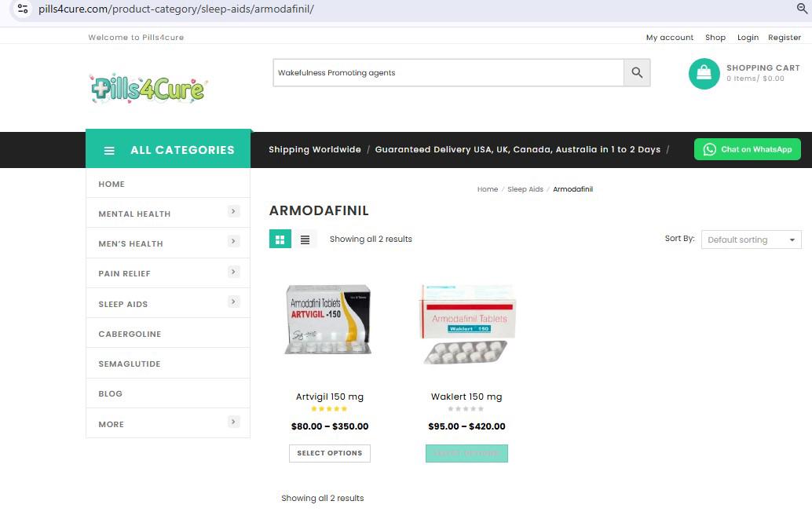Go to Cabergoline category
The width and height of the screenshot is (812, 512).
130,335
